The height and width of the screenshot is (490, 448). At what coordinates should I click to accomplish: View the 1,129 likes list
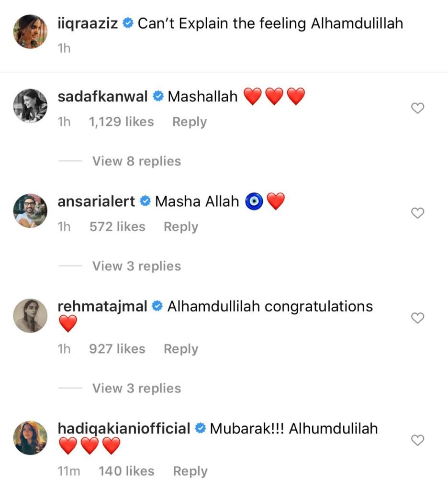pos(122,122)
